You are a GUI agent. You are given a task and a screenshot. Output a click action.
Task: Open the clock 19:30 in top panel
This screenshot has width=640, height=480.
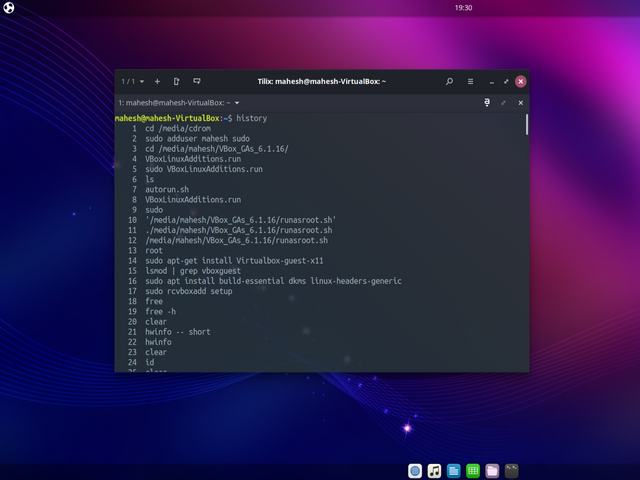point(463,7)
